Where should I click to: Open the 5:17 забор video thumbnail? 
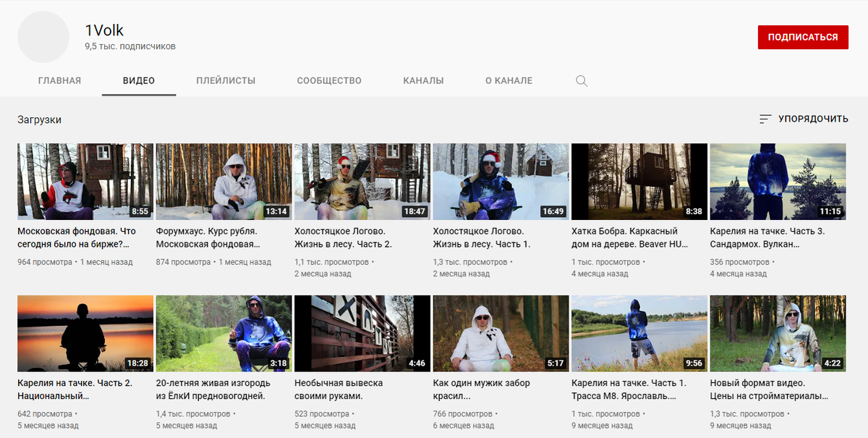pyautogui.click(x=501, y=334)
